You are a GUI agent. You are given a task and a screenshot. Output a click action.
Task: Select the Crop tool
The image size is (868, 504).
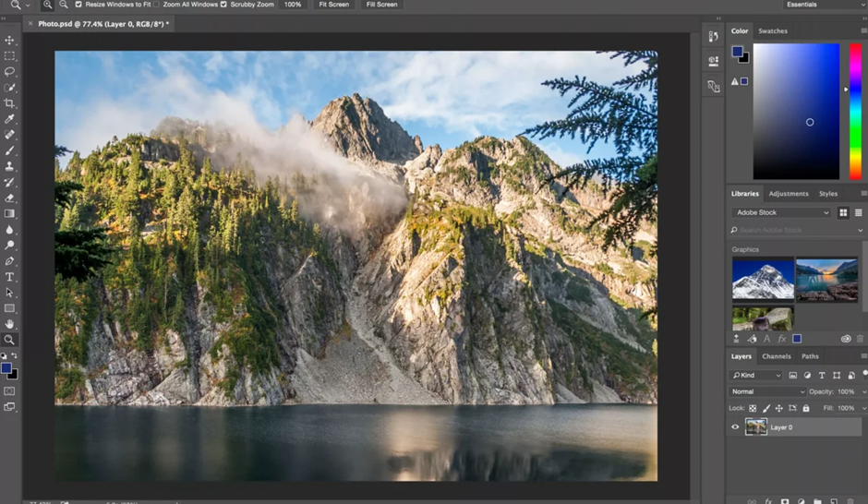click(9, 103)
